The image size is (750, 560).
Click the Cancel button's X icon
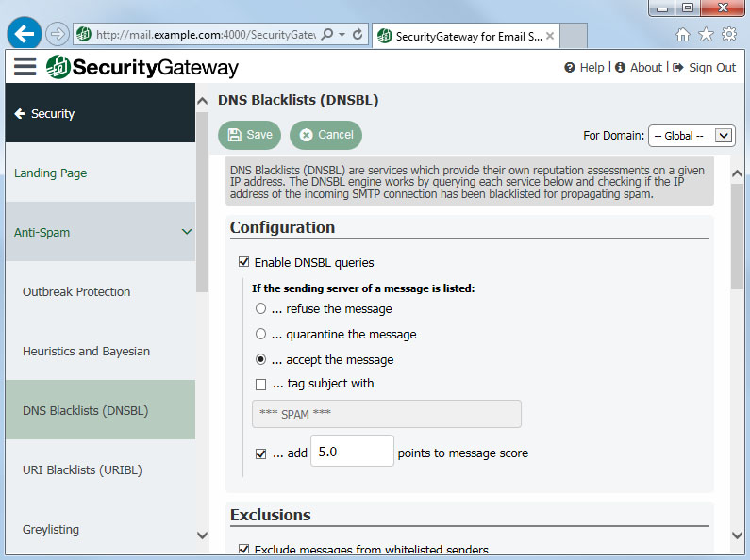tap(306, 135)
